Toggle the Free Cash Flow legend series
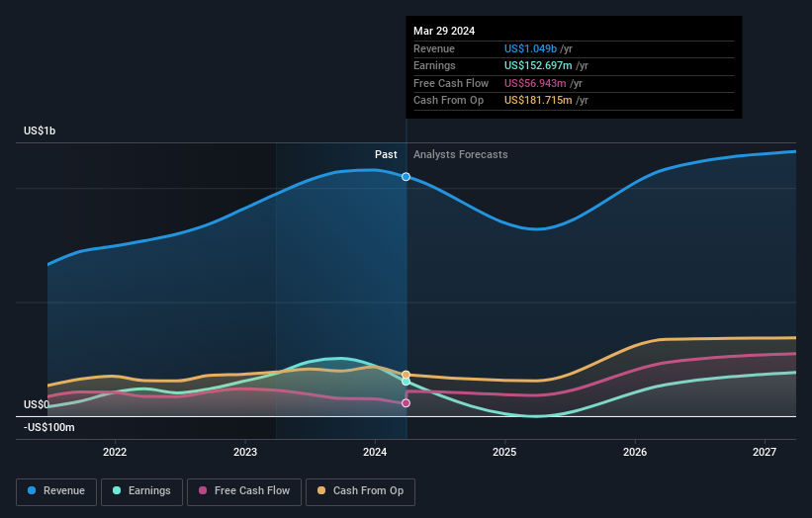 [x=244, y=491]
